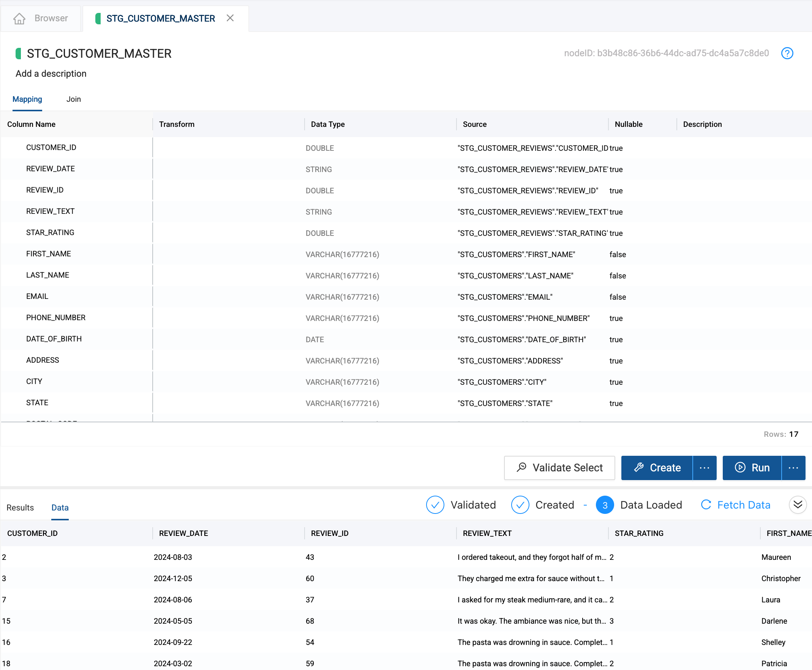
Task: Click the green node color marker beside title
Action: (x=18, y=53)
